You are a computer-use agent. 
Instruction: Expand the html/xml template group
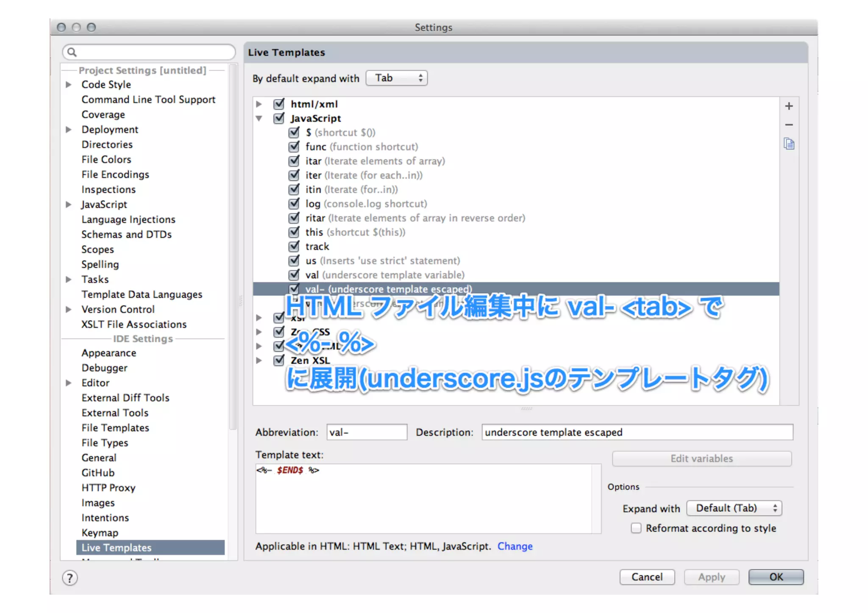point(259,104)
